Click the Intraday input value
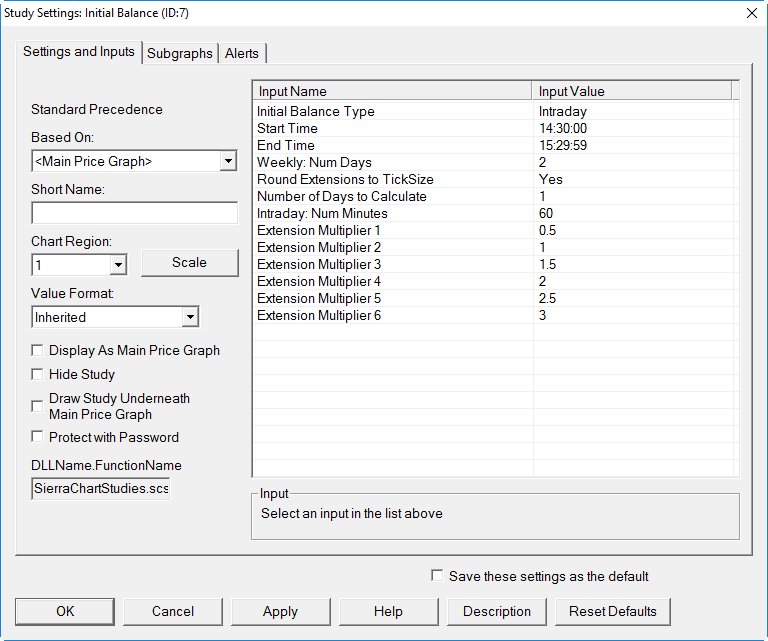 point(563,112)
